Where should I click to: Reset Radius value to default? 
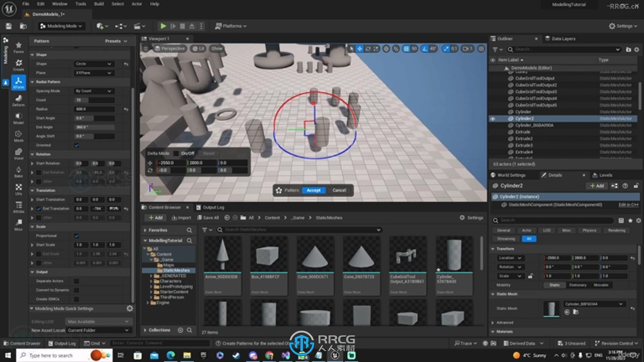[x=126, y=109]
